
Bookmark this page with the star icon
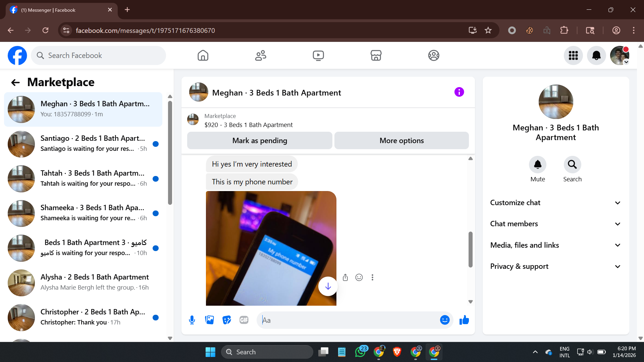(488, 31)
